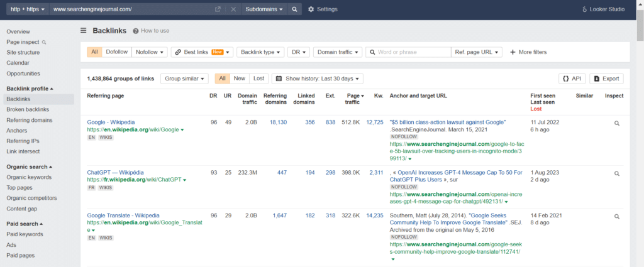The image size is (644, 267).
Task: Select All in New/Lost toggle group
Action: click(222, 79)
